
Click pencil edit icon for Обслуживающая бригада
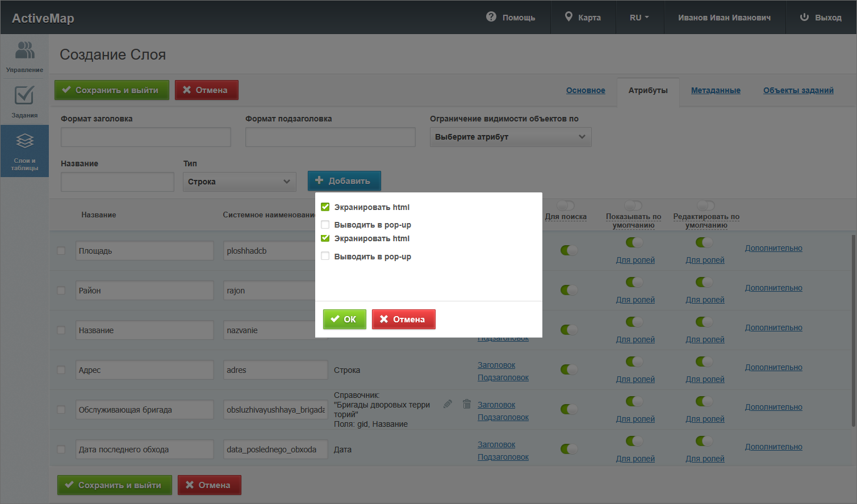pyautogui.click(x=448, y=404)
